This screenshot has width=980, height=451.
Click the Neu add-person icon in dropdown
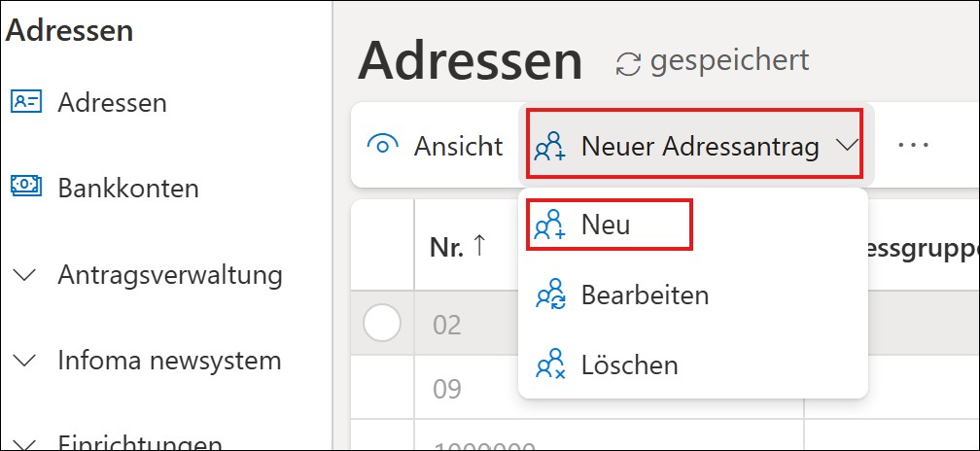tap(550, 225)
